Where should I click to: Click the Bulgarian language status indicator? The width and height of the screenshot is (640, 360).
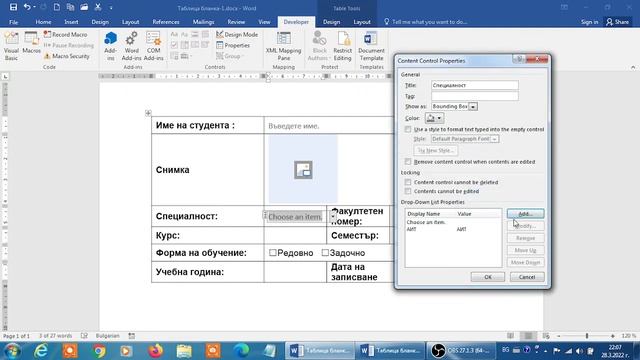(108, 336)
